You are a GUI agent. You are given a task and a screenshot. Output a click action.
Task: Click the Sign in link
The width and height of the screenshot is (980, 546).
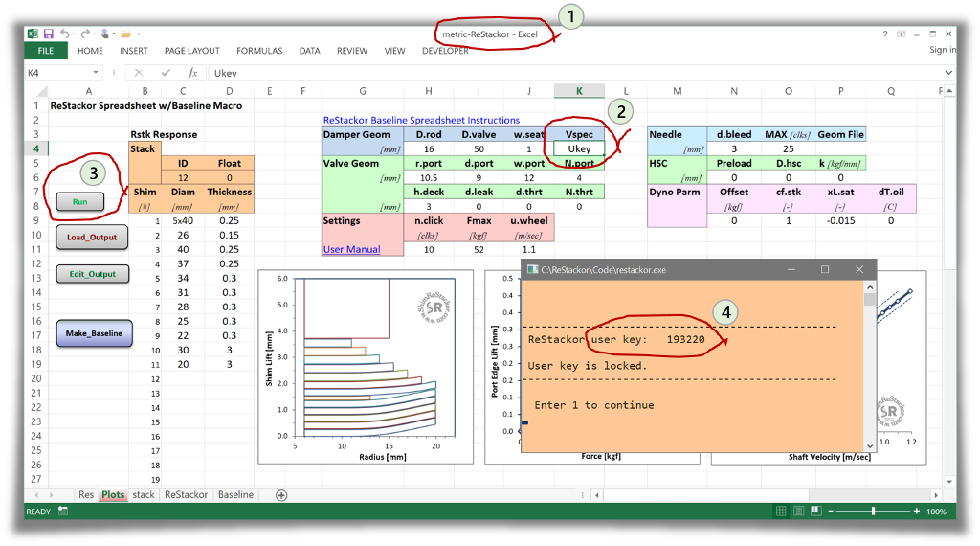point(943,50)
